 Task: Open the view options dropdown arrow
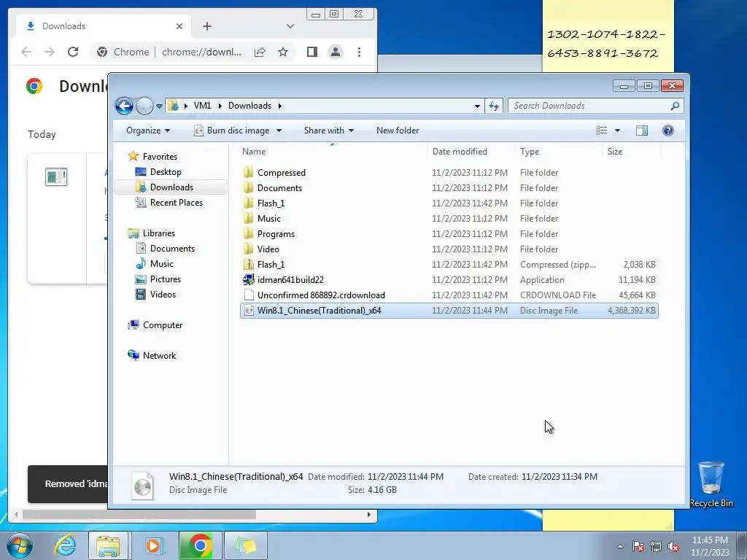pos(617,131)
